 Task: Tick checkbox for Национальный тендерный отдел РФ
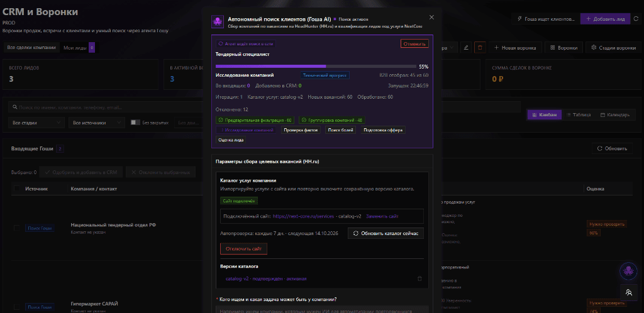click(x=17, y=228)
